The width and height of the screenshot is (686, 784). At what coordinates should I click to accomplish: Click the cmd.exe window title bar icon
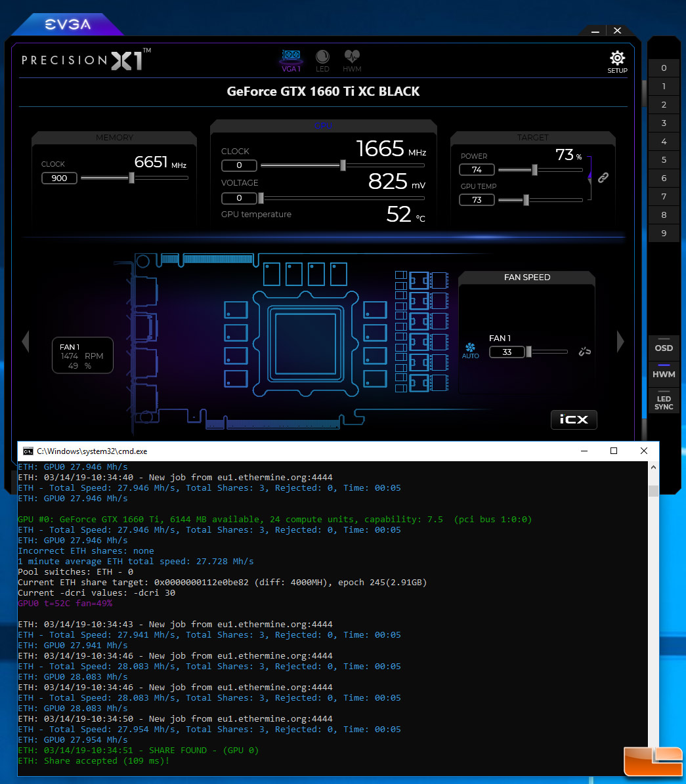point(28,451)
